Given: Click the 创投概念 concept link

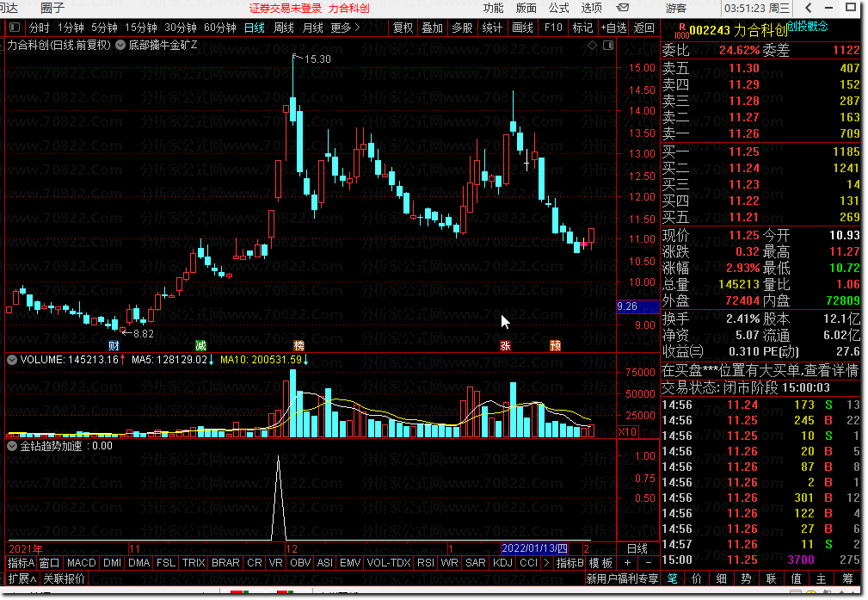Looking at the screenshot, I should [808, 26].
